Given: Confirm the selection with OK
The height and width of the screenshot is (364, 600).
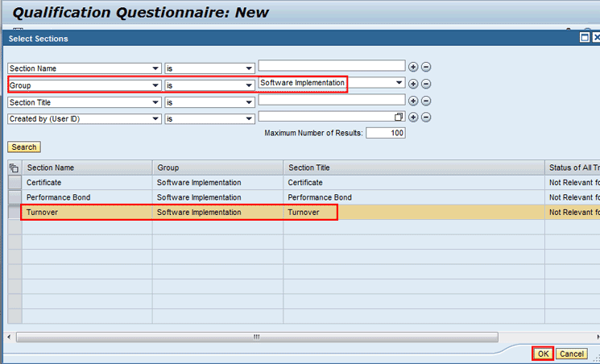Looking at the screenshot, I should (x=543, y=354).
